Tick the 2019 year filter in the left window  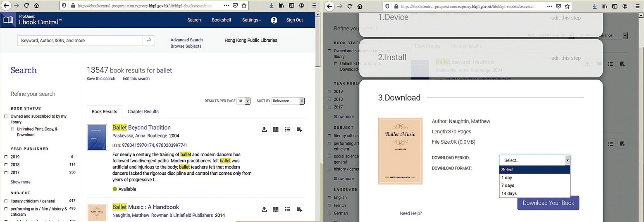tap(6, 157)
